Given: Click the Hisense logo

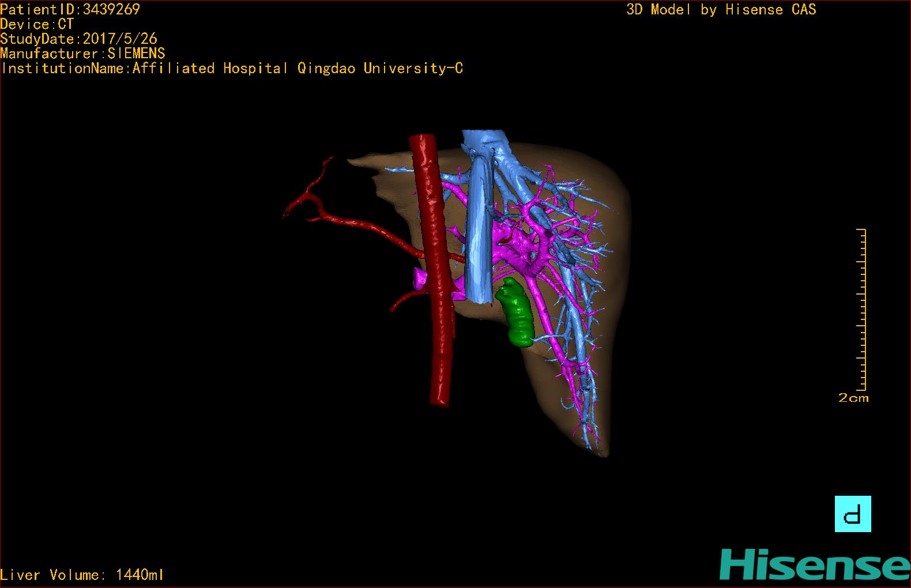Looking at the screenshot, I should [815, 564].
